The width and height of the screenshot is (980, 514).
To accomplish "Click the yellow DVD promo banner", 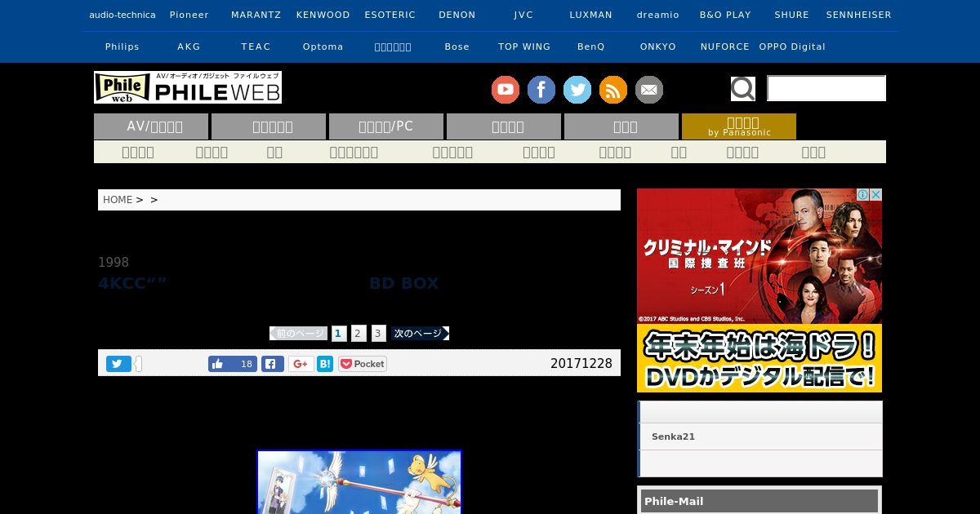I will click(759, 358).
